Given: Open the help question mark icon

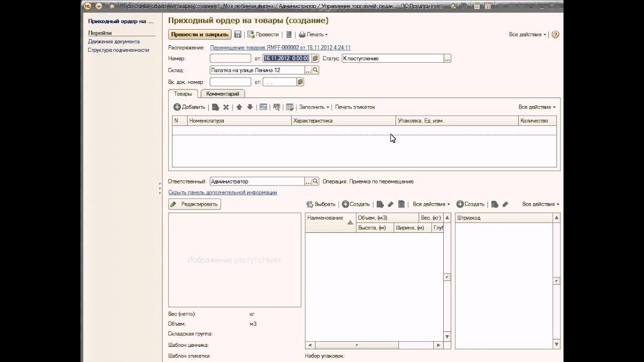Looking at the screenshot, I should 555,35.
